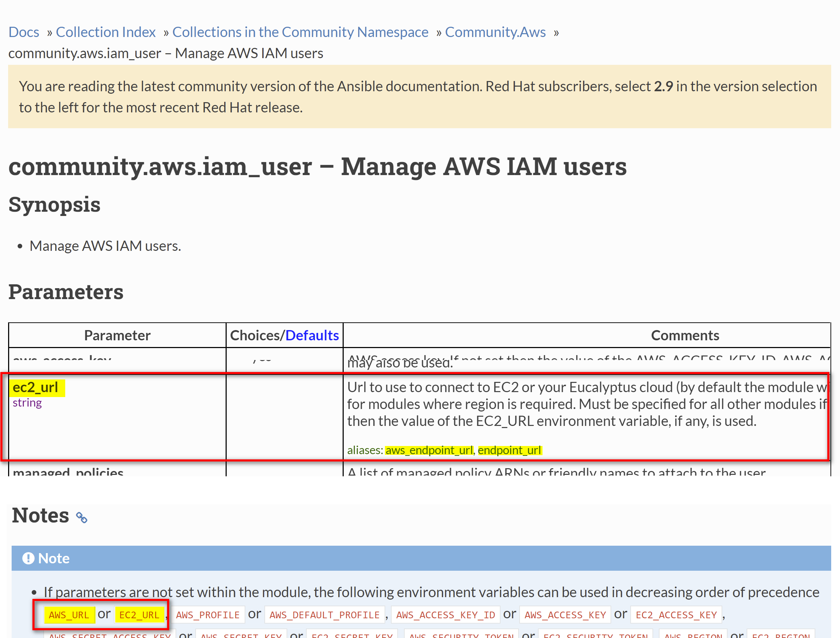This screenshot has width=840, height=638.
Task: Open Collections in the Community Namespace link
Action: (x=300, y=32)
